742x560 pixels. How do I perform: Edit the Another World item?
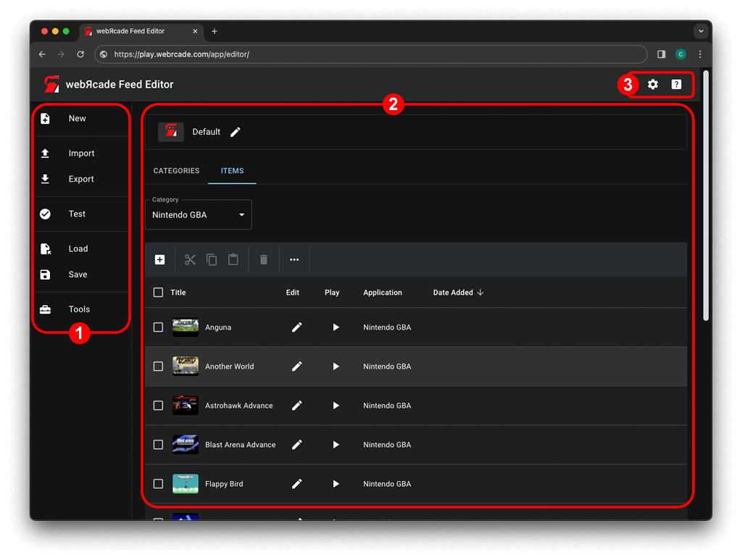coord(296,367)
